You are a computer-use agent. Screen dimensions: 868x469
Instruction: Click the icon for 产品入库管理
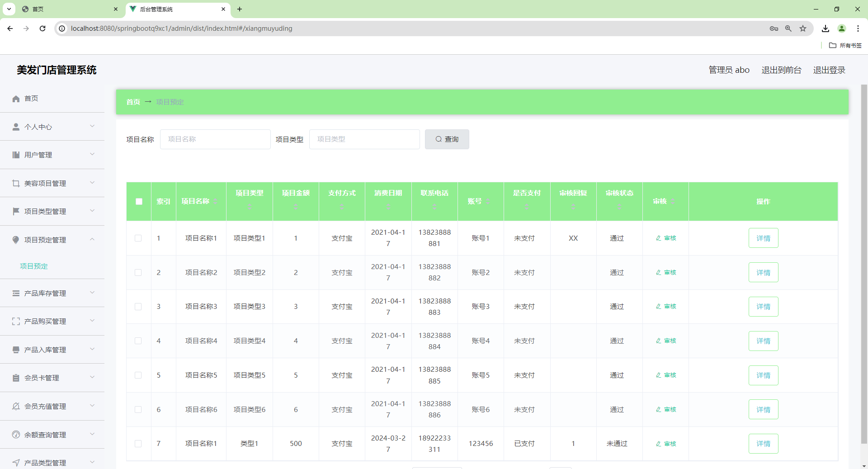[x=16, y=350]
